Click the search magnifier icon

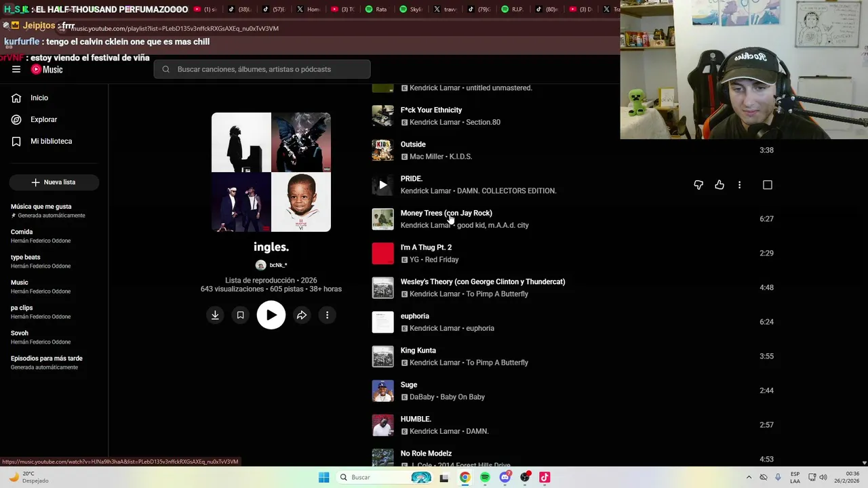[x=165, y=69]
